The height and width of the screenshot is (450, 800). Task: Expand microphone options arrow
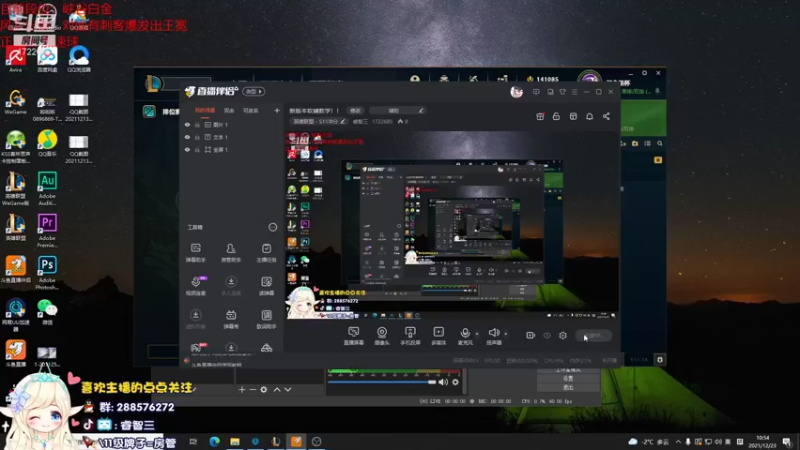[x=477, y=334]
